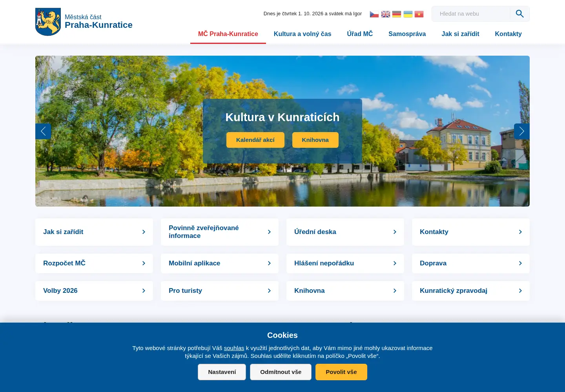Click chevron on Volby 2026 tile
The height and width of the screenshot is (392, 565).
coord(144,291)
